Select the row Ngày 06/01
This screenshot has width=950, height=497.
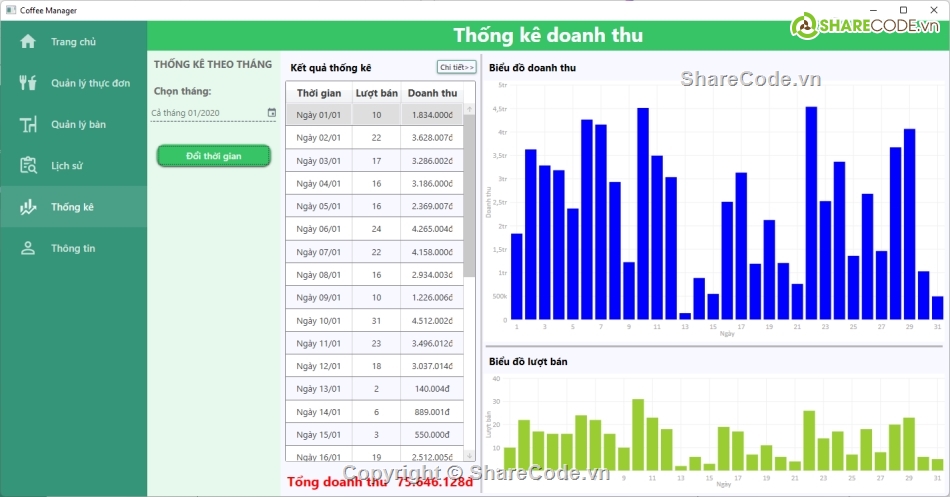tap(374, 229)
